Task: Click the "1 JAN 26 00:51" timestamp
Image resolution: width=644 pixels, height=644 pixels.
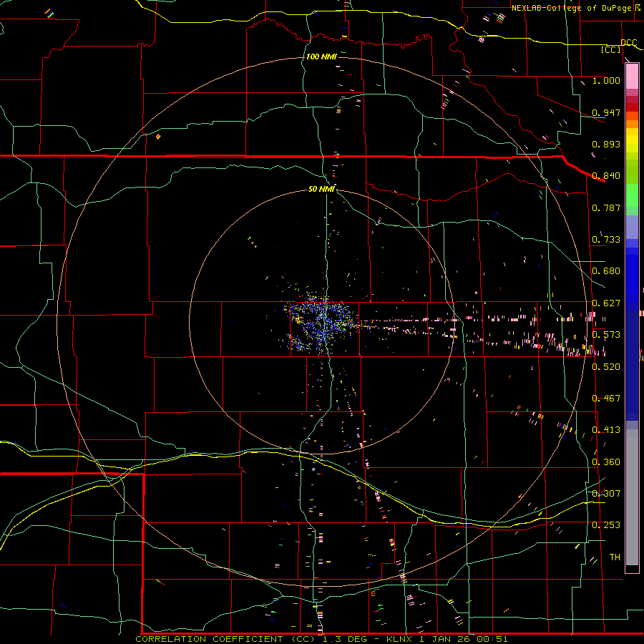Action: pos(463,639)
